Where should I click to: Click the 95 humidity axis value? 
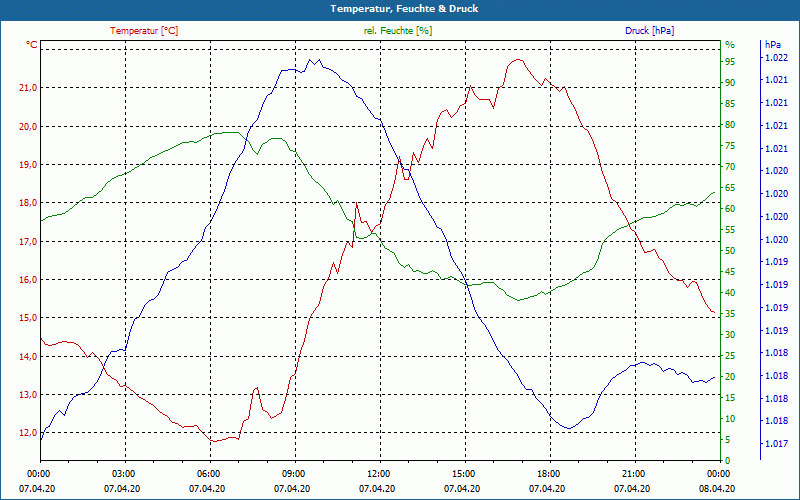[x=730, y=62]
